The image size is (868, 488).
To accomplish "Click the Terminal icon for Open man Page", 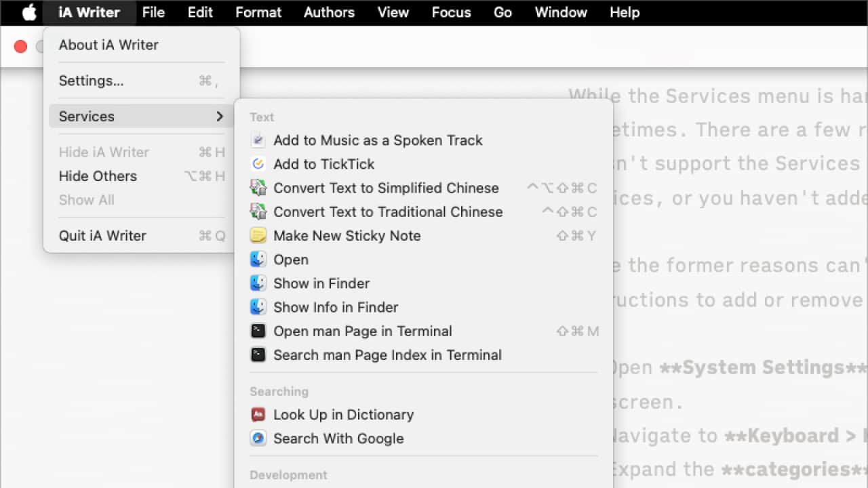I will 258,331.
